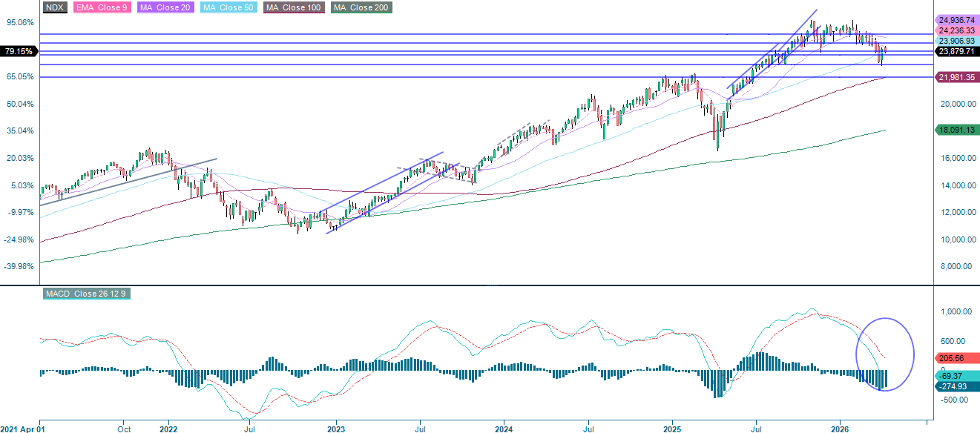980x433 pixels.
Task: Select the green 18,091.13 price label
Action: (956, 130)
